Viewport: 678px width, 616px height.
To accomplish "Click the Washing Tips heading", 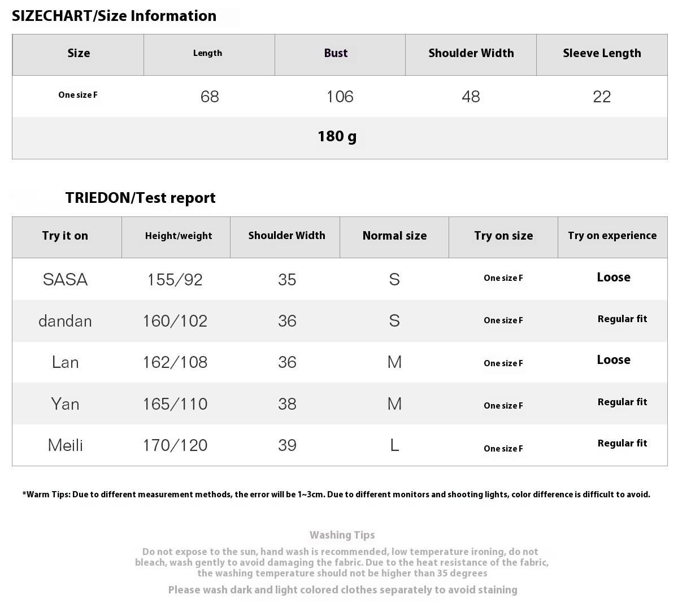I will click(x=342, y=535).
